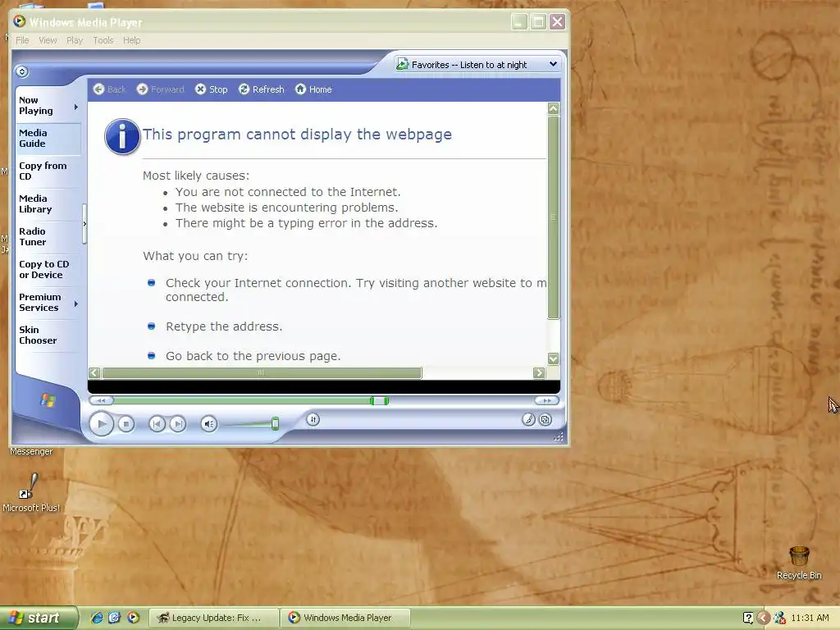The width and height of the screenshot is (840, 630).
Task: Click the help question mark tray icon
Action: tap(748, 619)
